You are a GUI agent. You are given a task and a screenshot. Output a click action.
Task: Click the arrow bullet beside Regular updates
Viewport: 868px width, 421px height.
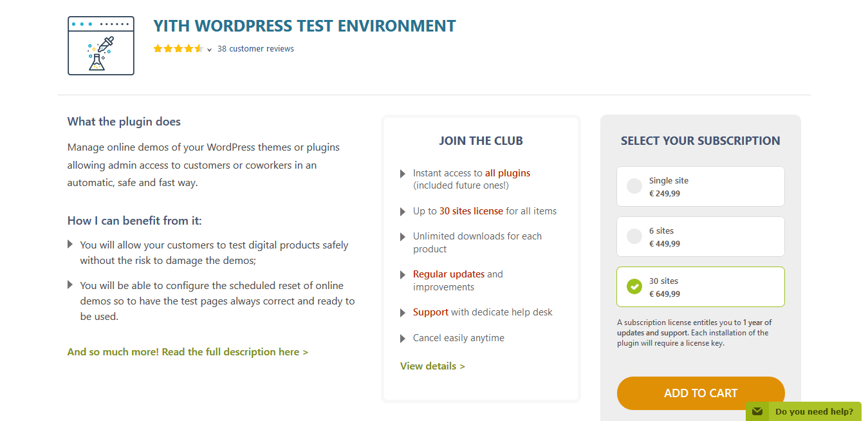coord(403,275)
